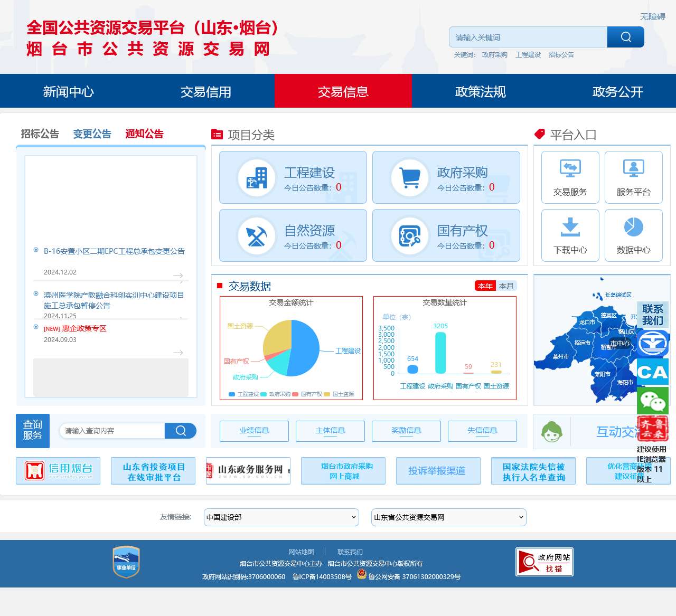
Task: Click the search magnifier button in header
Action: [x=625, y=37]
